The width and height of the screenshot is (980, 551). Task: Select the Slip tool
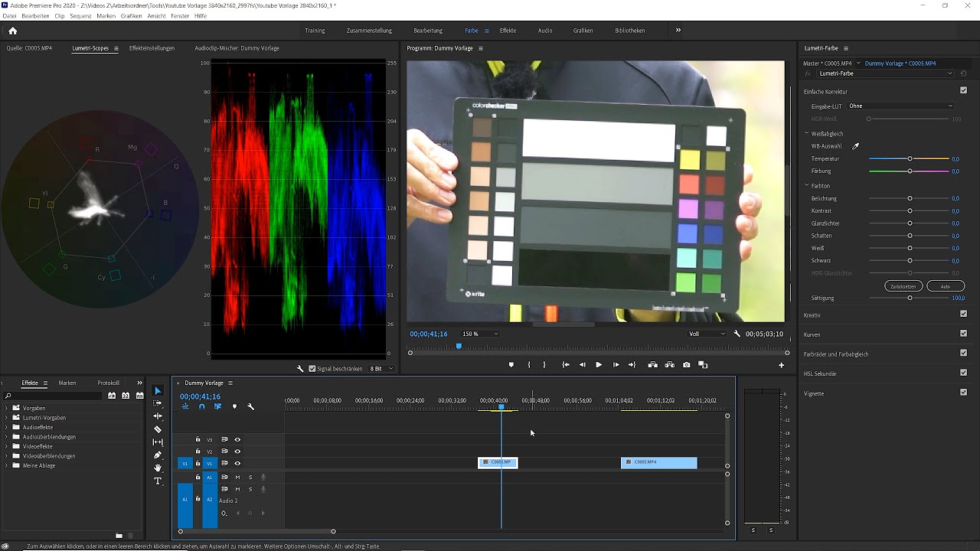(158, 442)
